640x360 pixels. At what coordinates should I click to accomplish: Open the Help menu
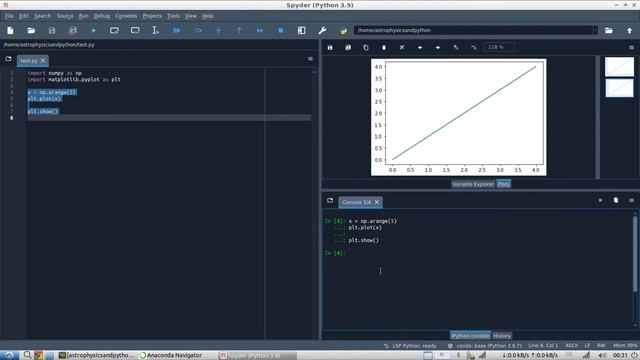[x=208, y=16]
